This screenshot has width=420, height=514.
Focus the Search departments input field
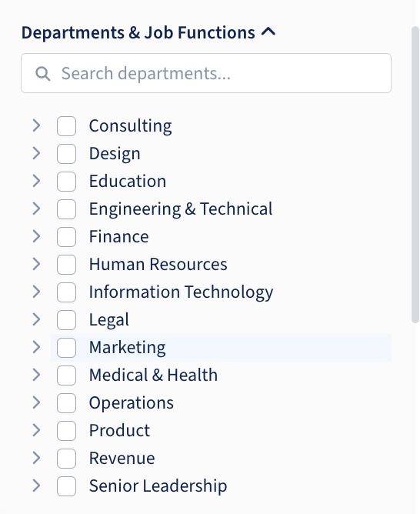(206, 73)
